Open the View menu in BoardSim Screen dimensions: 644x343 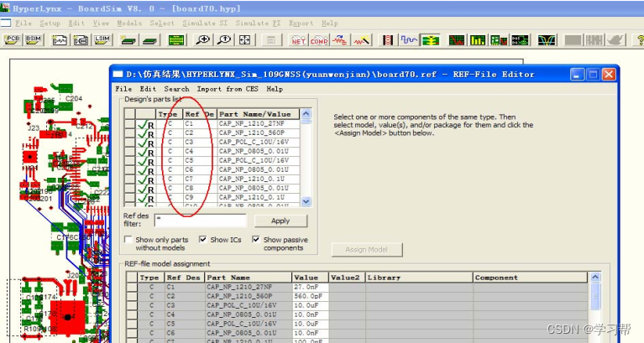(101, 23)
